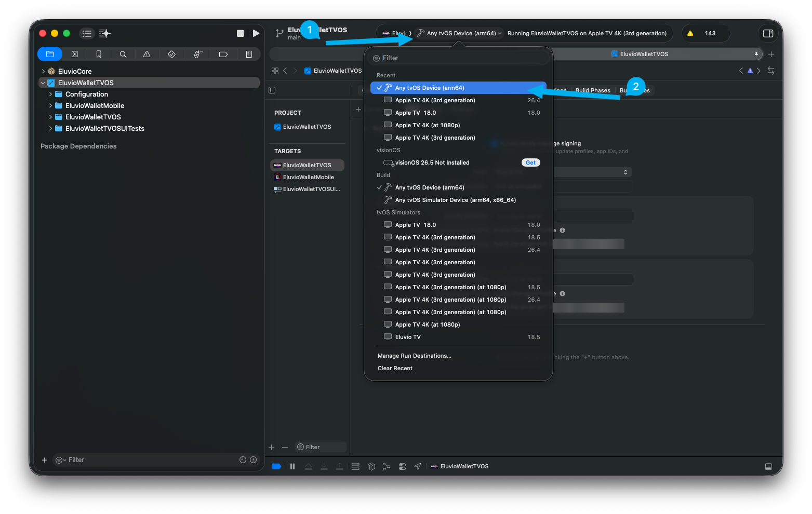Open the Breakpoint navigator
Image resolution: width=812 pixels, height=514 pixels.
(x=223, y=54)
